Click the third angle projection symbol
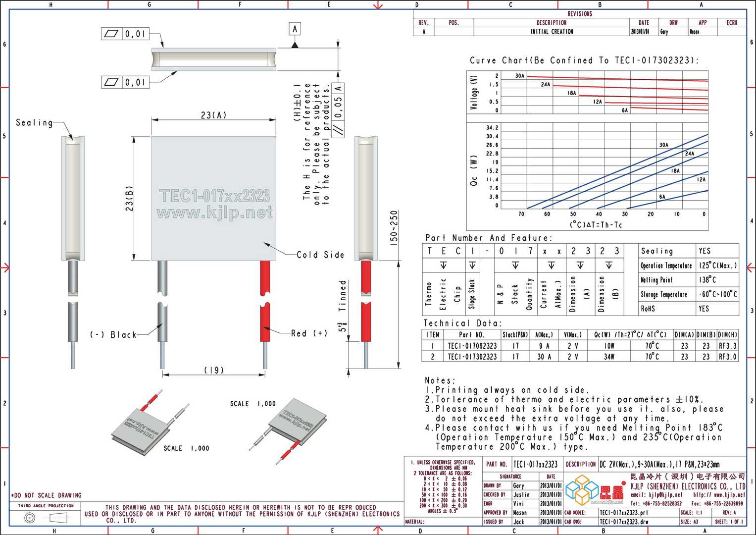756x535 pixels. click(47, 518)
